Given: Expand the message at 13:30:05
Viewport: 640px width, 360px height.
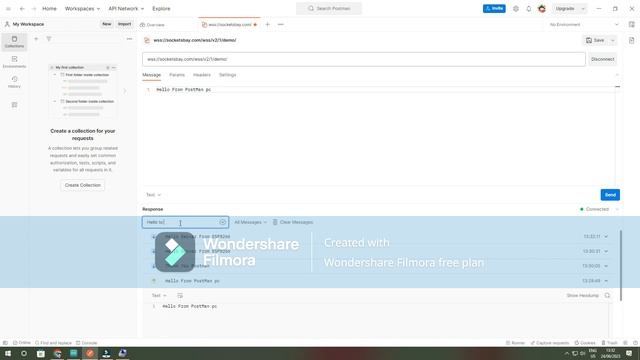Looking at the screenshot, I should [606, 266].
